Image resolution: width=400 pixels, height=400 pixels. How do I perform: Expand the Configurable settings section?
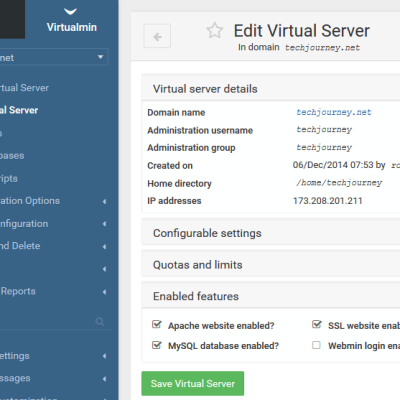coord(271,233)
